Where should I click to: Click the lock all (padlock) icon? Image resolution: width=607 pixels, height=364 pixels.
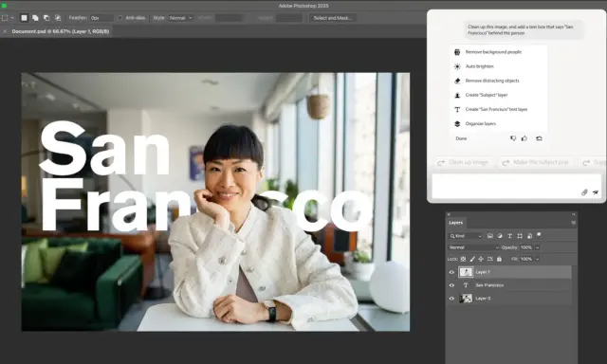pyautogui.click(x=500, y=259)
